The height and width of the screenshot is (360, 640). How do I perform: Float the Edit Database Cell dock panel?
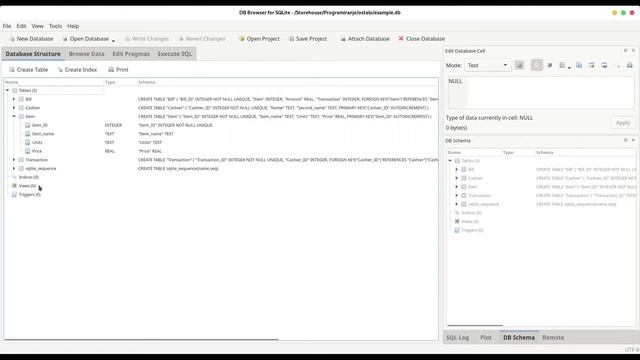(x=625, y=51)
